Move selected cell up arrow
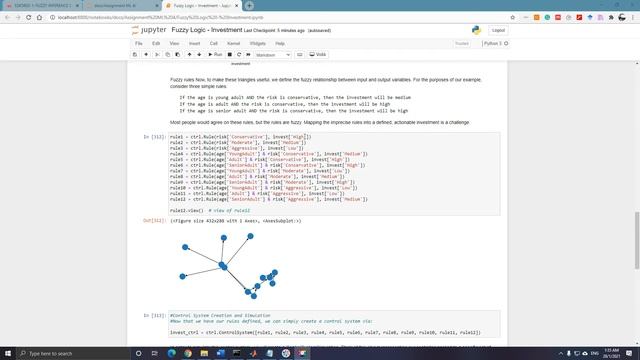This screenshot has width=640, height=360. 189,54
